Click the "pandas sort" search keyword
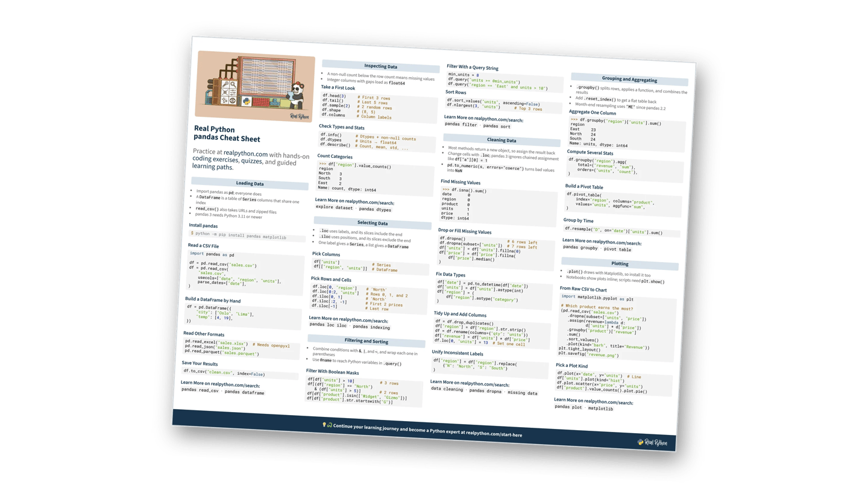Image resolution: width=868 pixels, height=488 pixels. point(497,127)
